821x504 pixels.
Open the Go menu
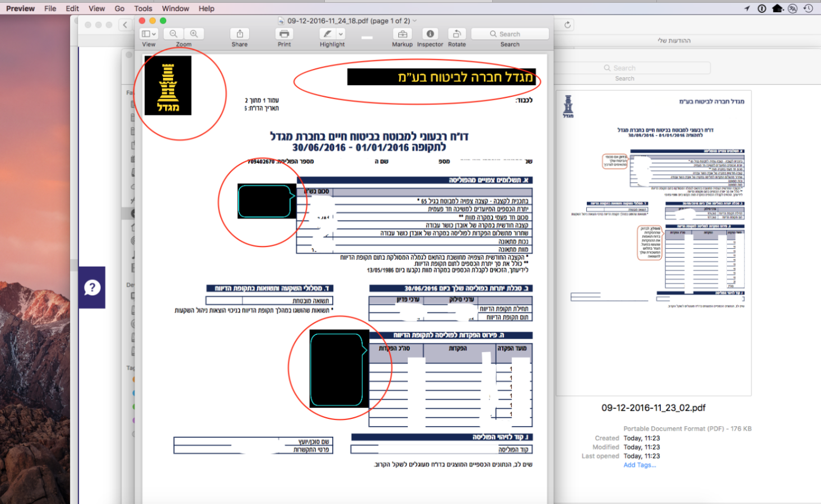pyautogui.click(x=119, y=8)
